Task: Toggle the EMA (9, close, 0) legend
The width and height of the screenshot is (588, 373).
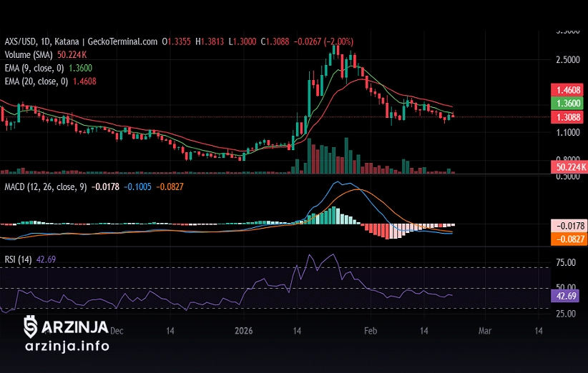Action: pyautogui.click(x=34, y=68)
